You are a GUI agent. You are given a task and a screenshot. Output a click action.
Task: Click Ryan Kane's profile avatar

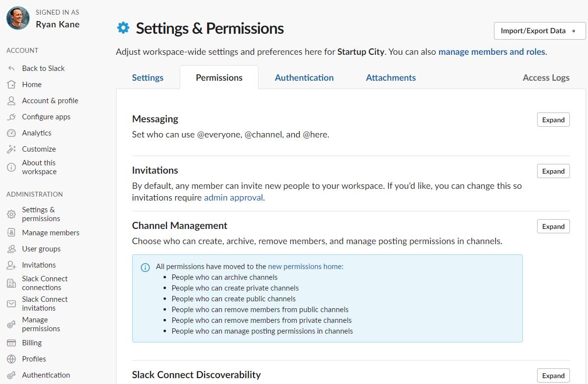(x=18, y=18)
